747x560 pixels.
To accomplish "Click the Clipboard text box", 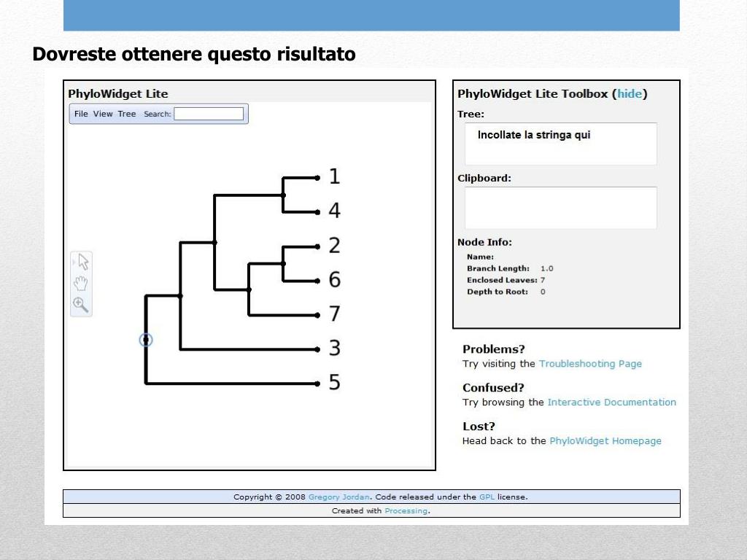I will [561, 208].
